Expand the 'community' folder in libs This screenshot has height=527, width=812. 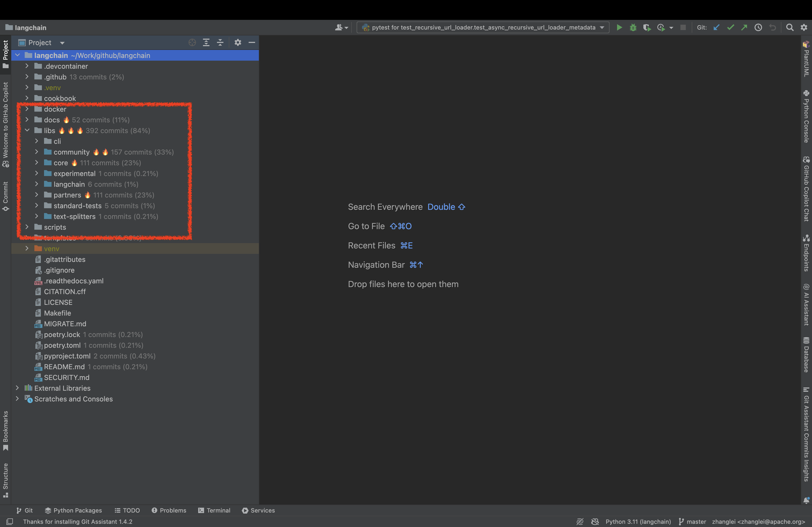37,152
